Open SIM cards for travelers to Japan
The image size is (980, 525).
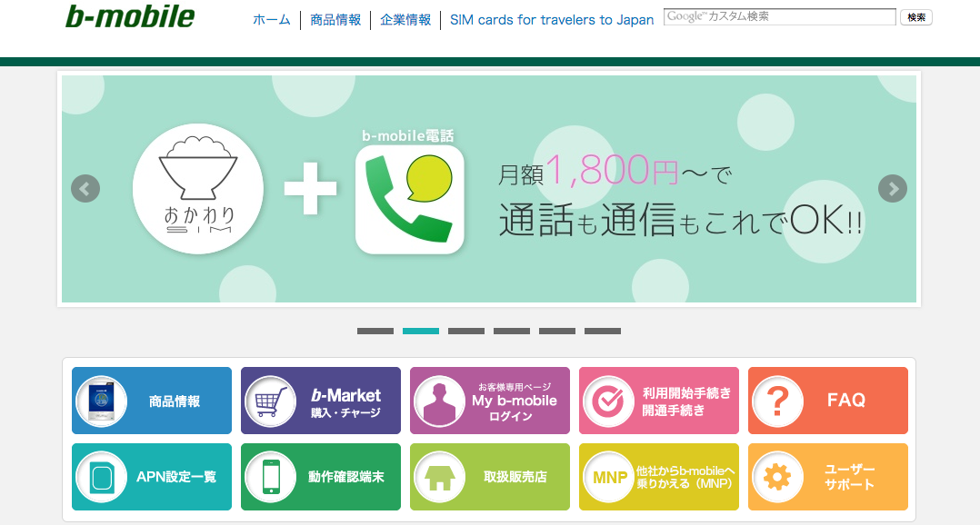click(552, 20)
